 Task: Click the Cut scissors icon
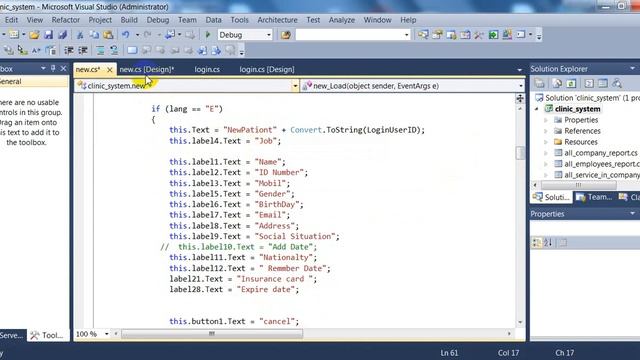click(80, 35)
